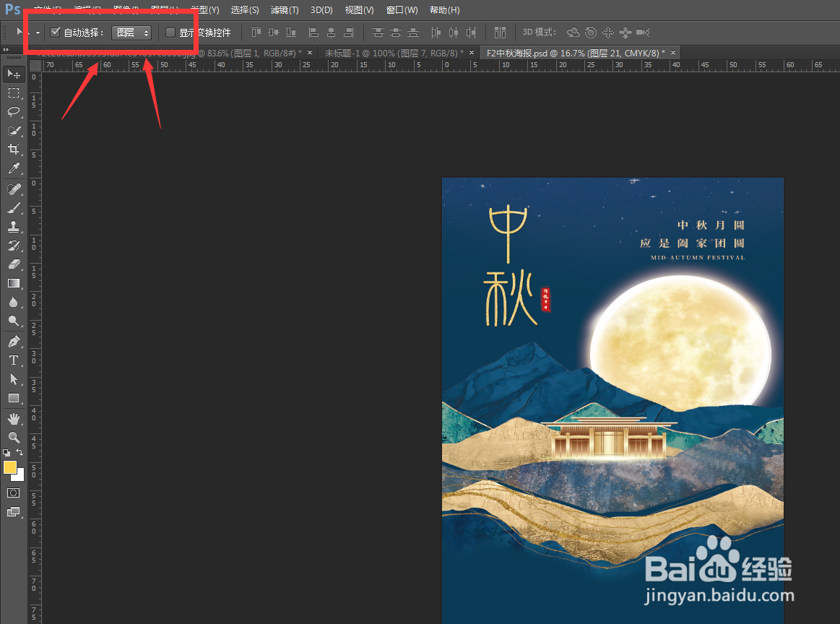Align left edges
The image size is (840, 624).
coord(314,32)
